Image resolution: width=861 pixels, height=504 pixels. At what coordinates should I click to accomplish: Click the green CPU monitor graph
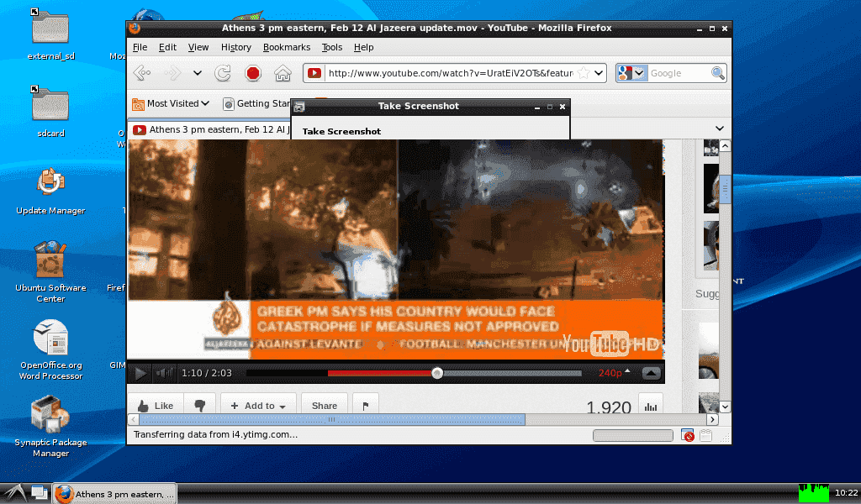tap(814, 492)
